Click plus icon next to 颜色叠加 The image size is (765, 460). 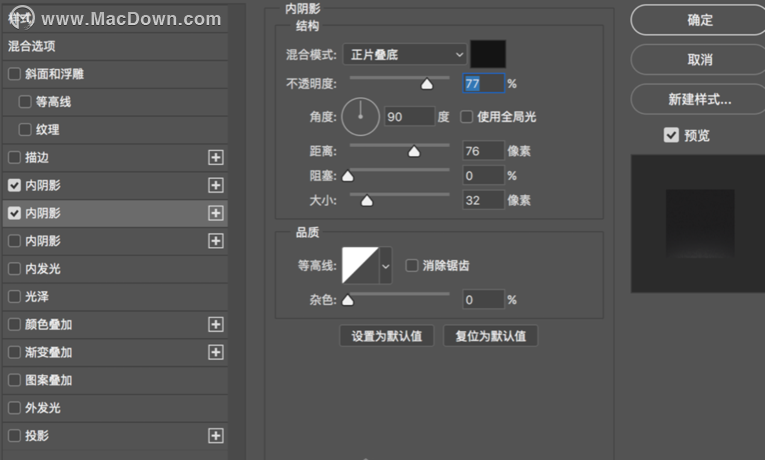pyautogui.click(x=216, y=324)
